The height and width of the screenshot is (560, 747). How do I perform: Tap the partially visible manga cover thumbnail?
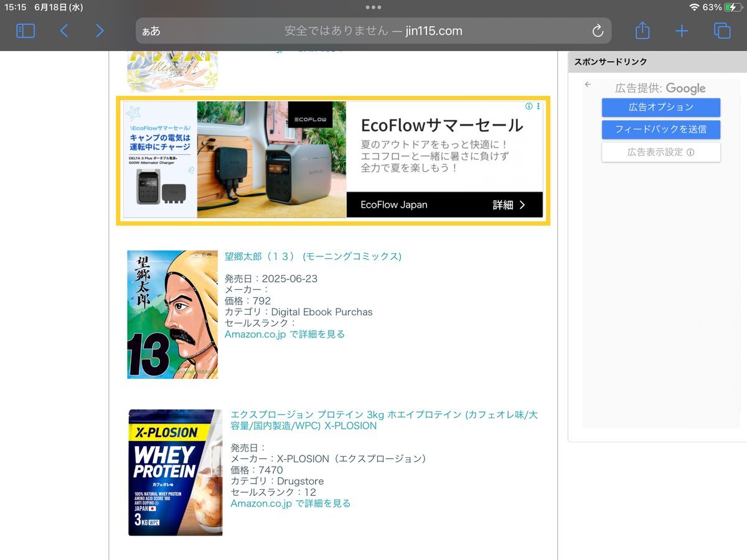(172, 72)
